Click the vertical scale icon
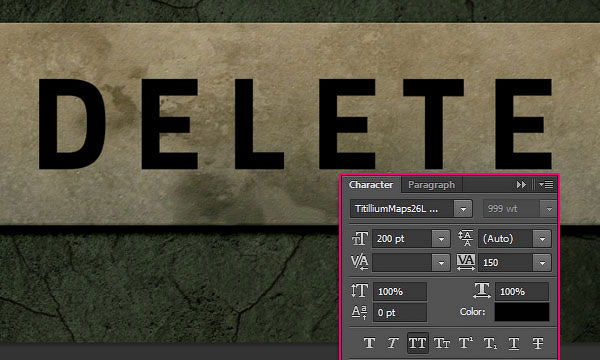This screenshot has height=360, width=600. pyautogui.click(x=359, y=291)
